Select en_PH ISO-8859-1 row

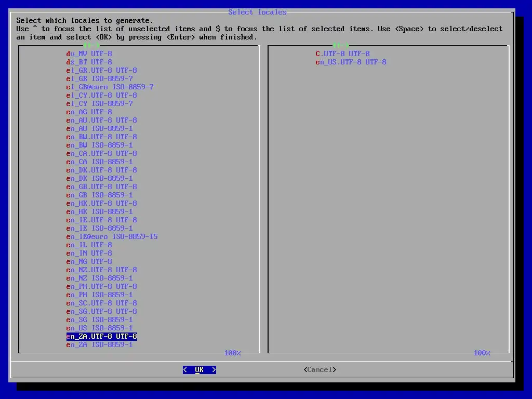click(x=100, y=295)
